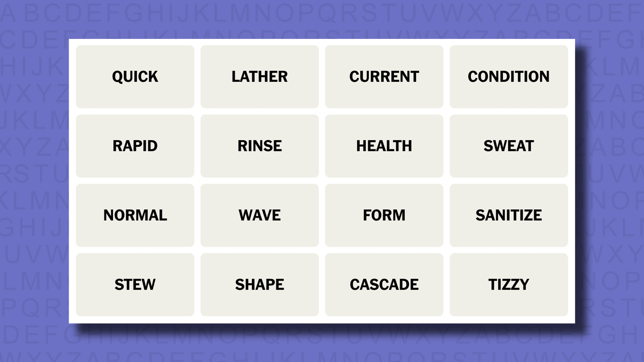This screenshot has width=644, height=362.
Task: Select the CONDITION word tile
Action: click(x=508, y=76)
